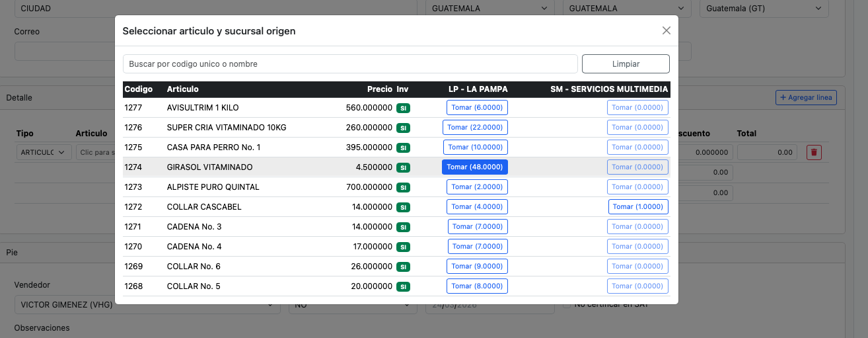Click the SI badge for GIRASOL VITAMINADO
Screen dimensions: 868x338
[403, 167]
